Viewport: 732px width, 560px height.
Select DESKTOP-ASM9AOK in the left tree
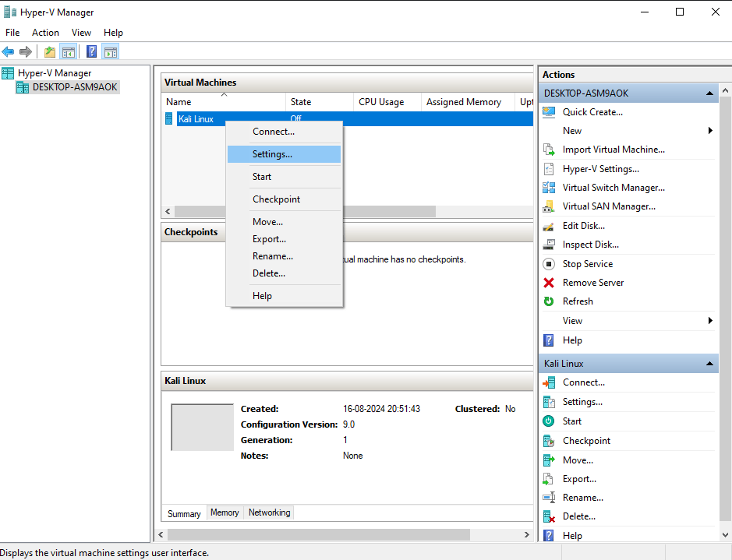tap(75, 87)
